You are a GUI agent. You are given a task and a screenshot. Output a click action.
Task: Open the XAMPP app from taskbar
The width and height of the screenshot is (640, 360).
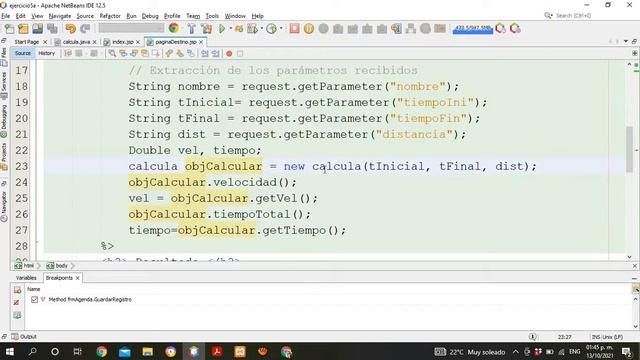pyautogui.click(x=240, y=351)
